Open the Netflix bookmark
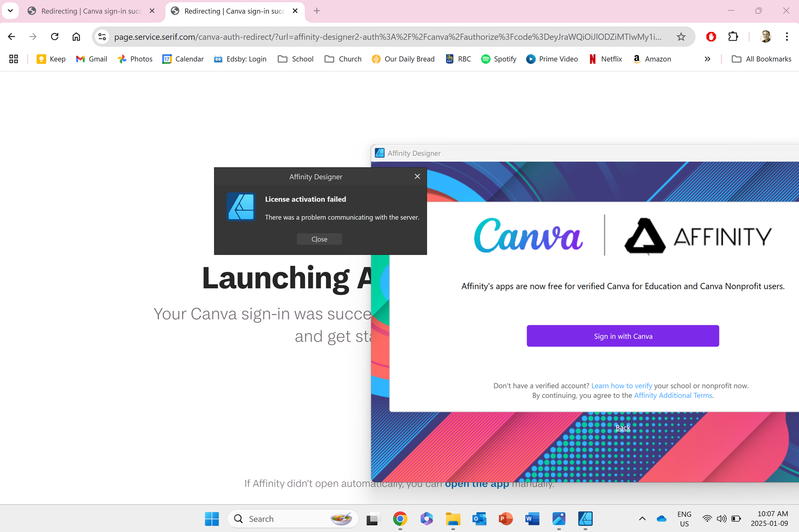The width and height of the screenshot is (799, 532). click(605, 59)
